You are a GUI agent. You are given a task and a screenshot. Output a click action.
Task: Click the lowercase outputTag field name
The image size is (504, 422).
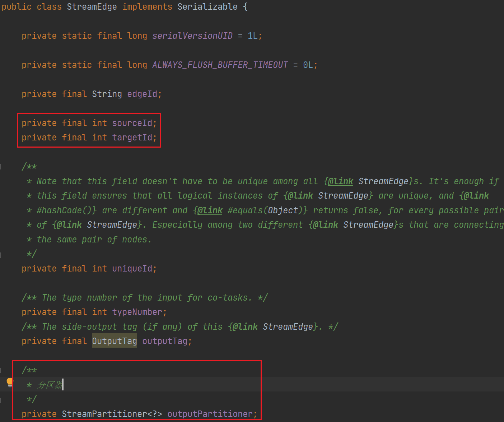coord(165,341)
